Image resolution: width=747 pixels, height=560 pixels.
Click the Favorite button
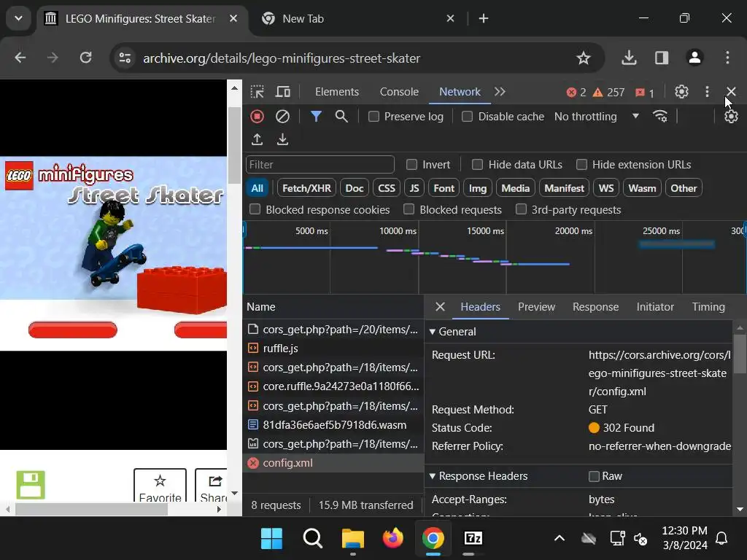160,486
